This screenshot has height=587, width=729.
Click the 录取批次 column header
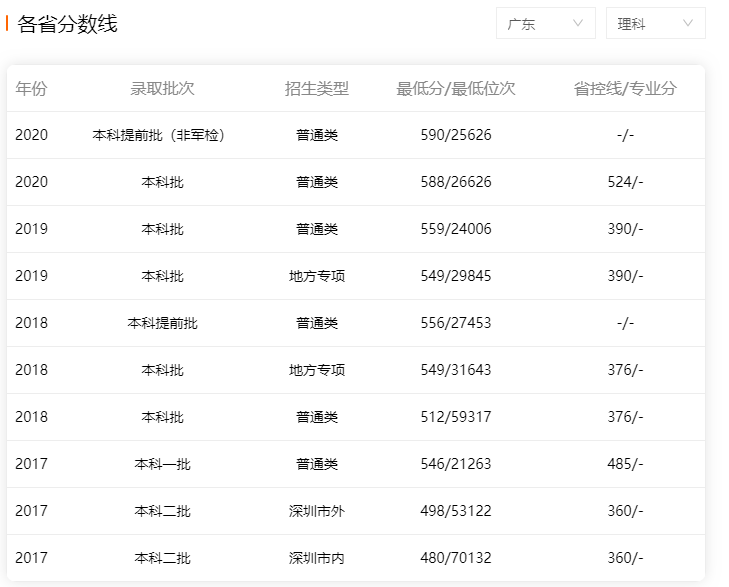(162, 88)
